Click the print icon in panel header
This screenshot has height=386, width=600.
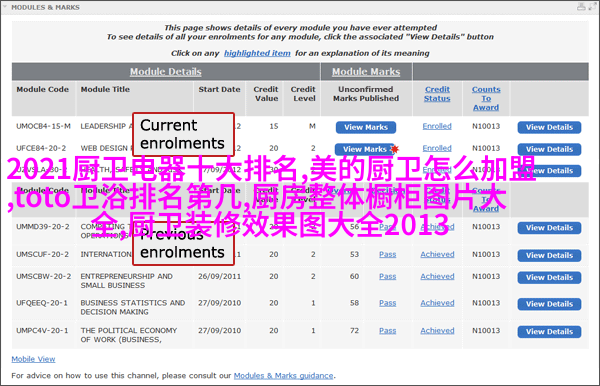pos(581,7)
